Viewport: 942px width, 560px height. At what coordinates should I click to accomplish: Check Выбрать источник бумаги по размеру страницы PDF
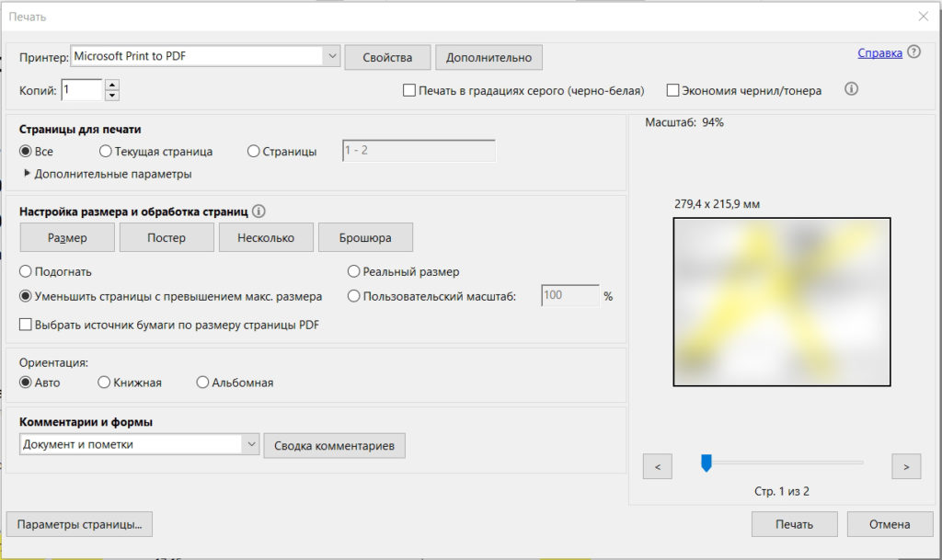pos(26,325)
